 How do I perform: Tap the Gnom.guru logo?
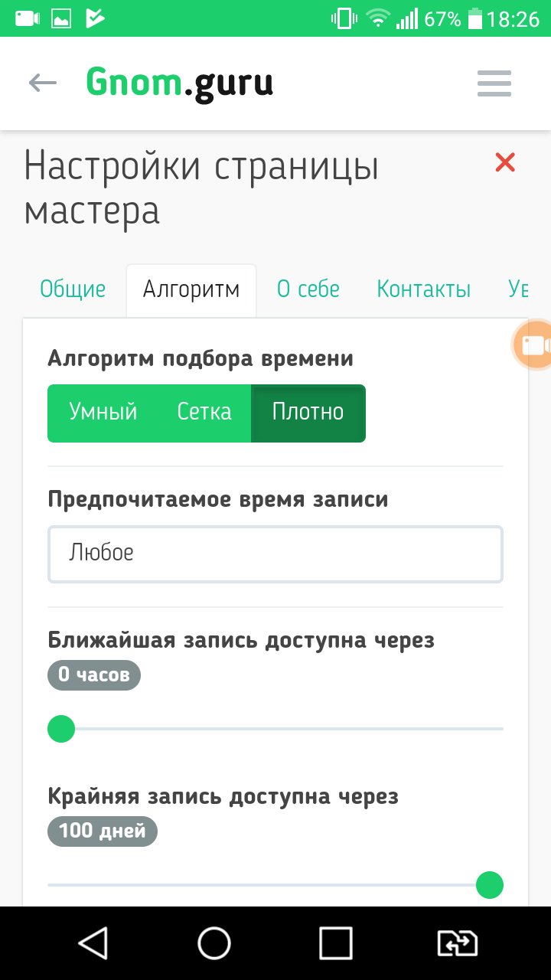pyautogui.click(x=180, y=83)
